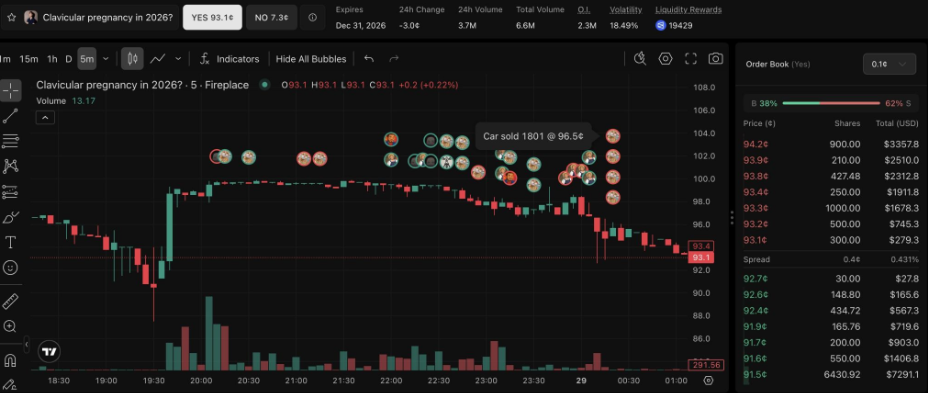The height and width of the screenshot is (393, 928).
Task: Toggle magnet mode on chart
Action: [11, 360]
